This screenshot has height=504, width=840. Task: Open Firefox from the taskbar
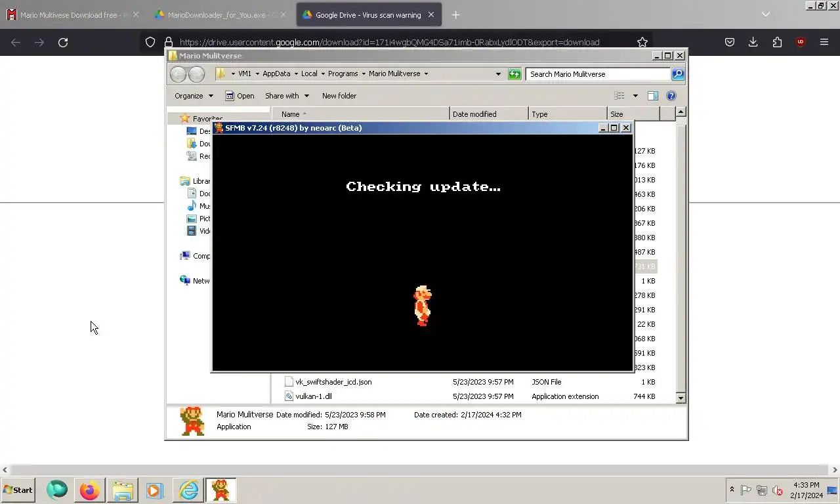coord(89,490)
